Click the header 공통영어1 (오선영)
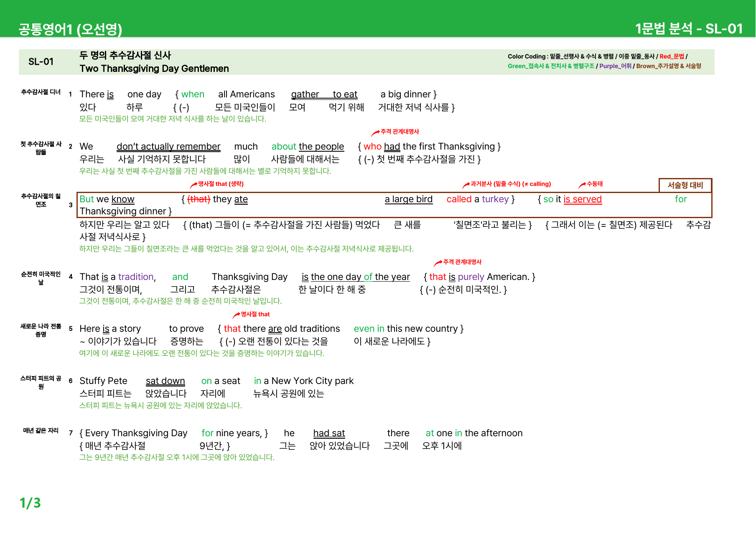756x534 pixels. (x=70, y=29)
